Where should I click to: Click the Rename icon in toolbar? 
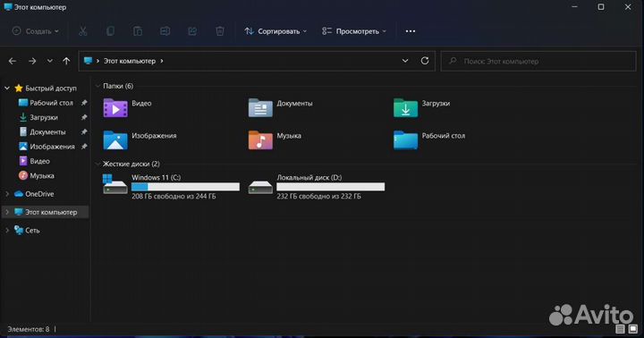point(165,31)
